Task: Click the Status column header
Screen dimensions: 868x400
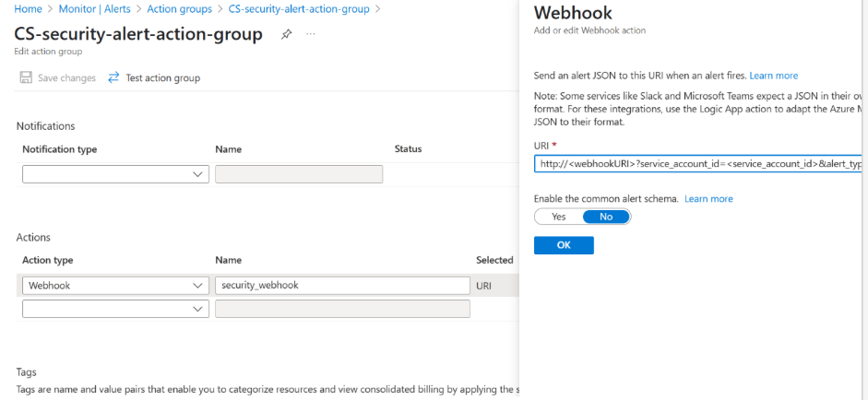Action: point(408,148)
